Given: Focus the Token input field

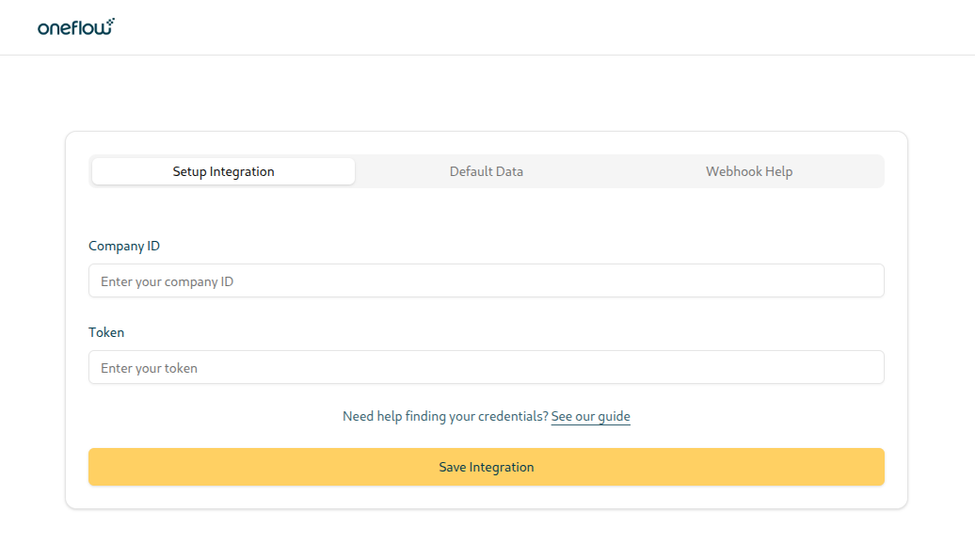Looking at the screenshot, I should point(487,367).
